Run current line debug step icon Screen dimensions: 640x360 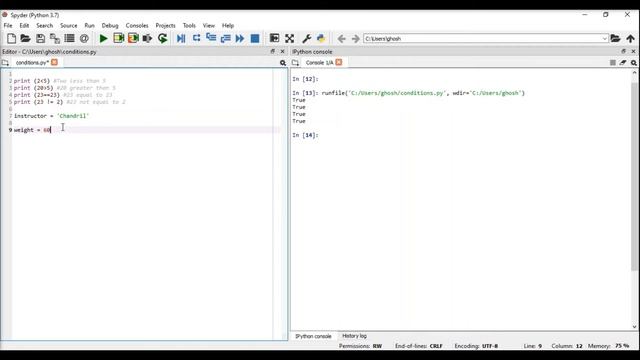click(196, 38)
